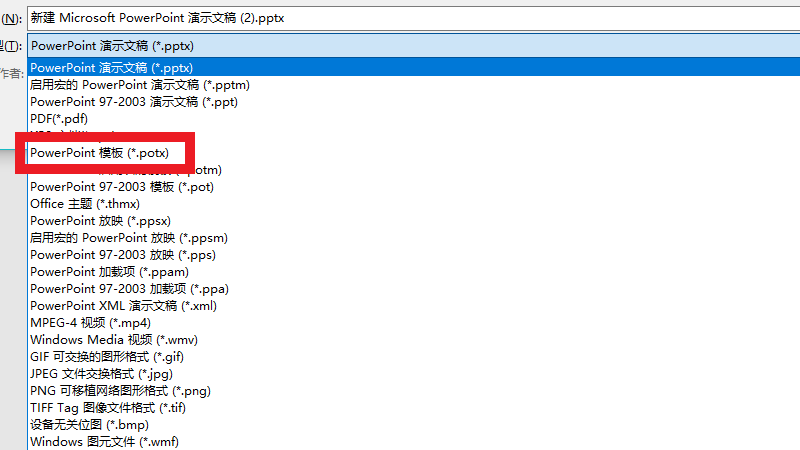The image size is (800, 450).
Task: Open the save as type combo box
Action: click(413, 46)
